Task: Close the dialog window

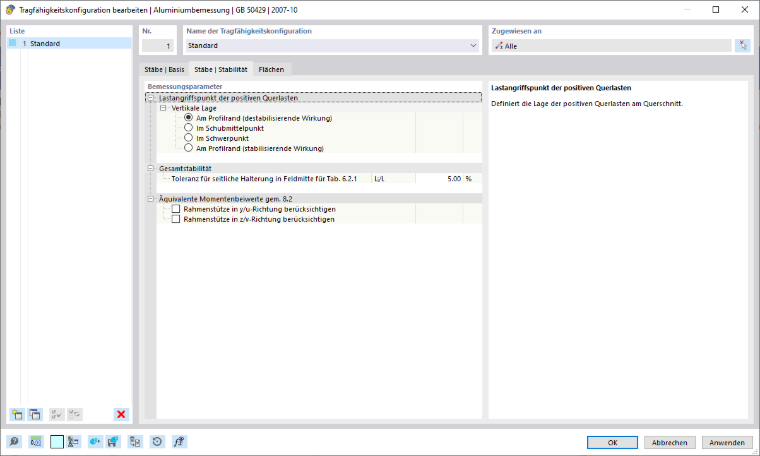Action: pyautogui.click(x=744, y=10)
